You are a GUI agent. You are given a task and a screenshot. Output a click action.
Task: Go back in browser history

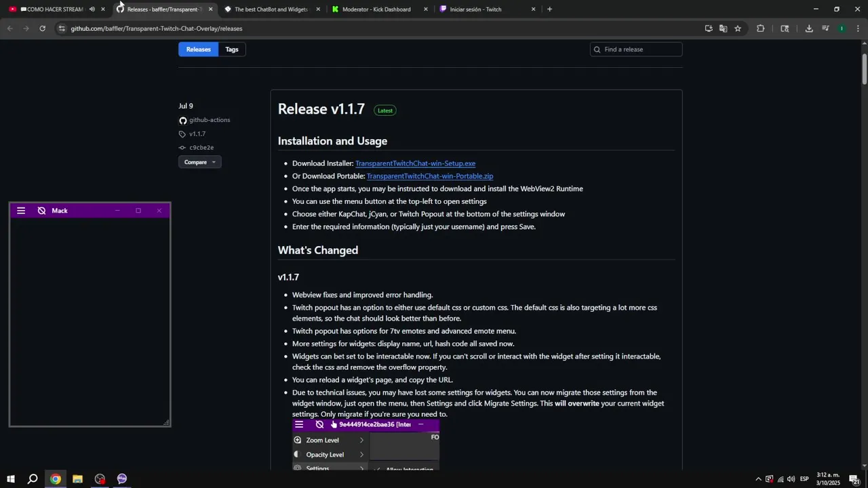(9, 28)
